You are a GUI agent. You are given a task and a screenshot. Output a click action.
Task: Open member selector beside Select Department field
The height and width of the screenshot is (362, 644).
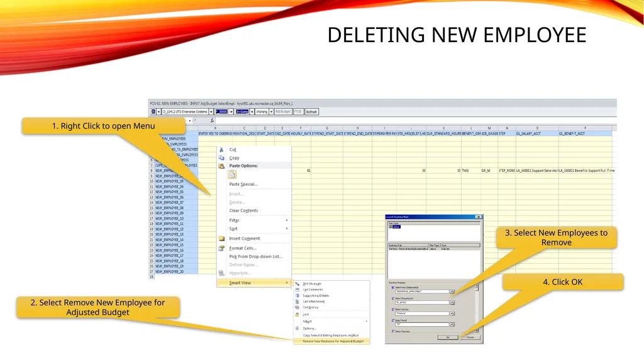coord(452,302)
